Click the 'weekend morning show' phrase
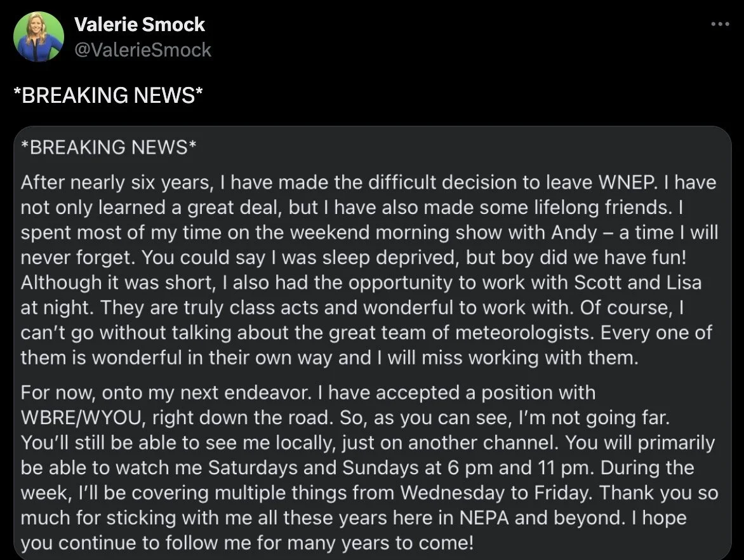 [x=395, y=233]
